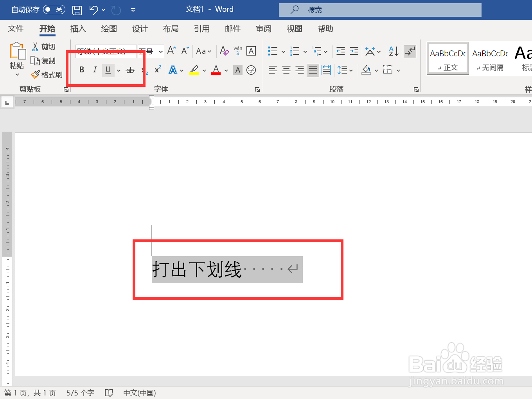Switch to the 审阅 ribbon tab
Viewport: 532px width, 399px height.
tap(263, 29)
